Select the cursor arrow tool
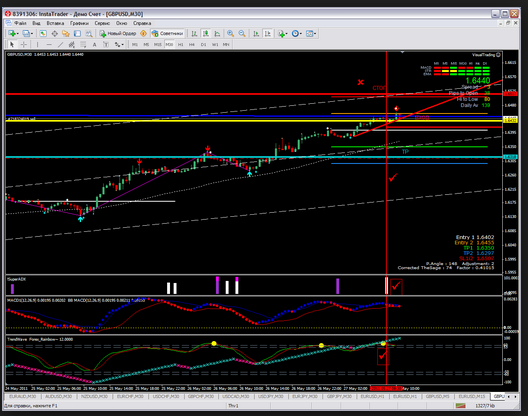The image size is (528, 416). pos(12,44)
